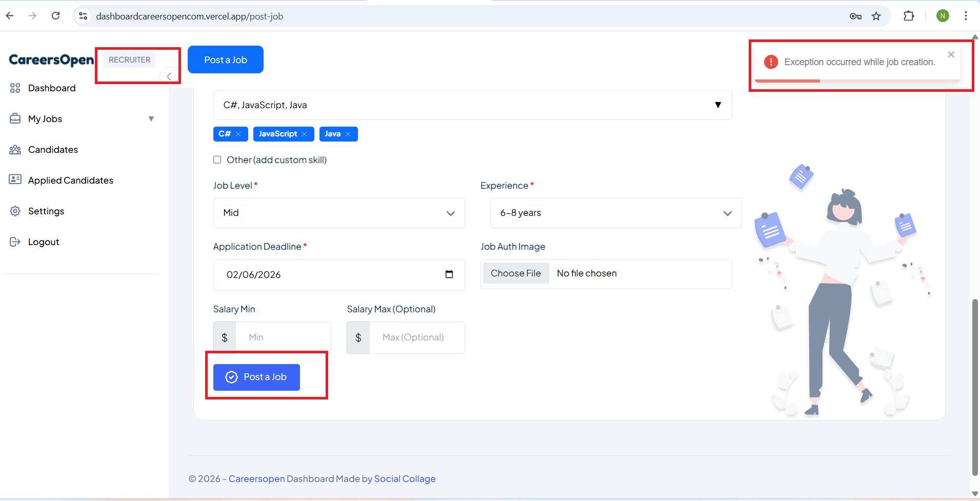Submit the form with Post a Job
This screenshot has width=980, height=501.
pyautogui.click(x=256, y=377)
